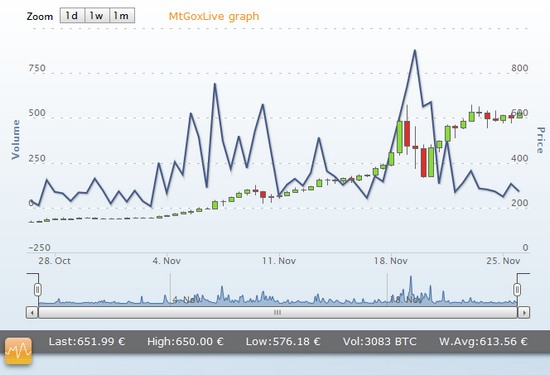The width and height of the screenshot is (550, 375).
Task: Click the orange chart icon in status bar
Action: click(18, 351)
